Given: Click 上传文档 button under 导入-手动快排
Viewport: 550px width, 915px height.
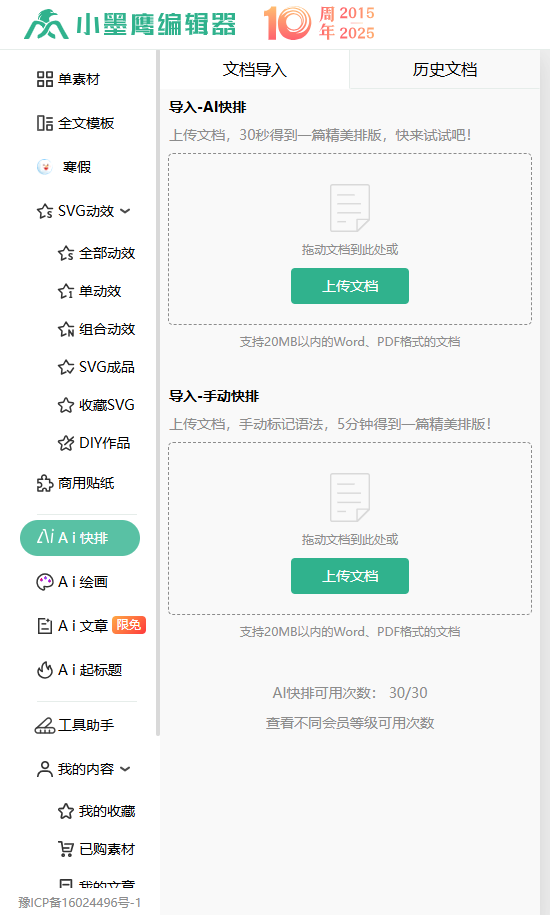Looking at the screenshot, I should (350, 576).
